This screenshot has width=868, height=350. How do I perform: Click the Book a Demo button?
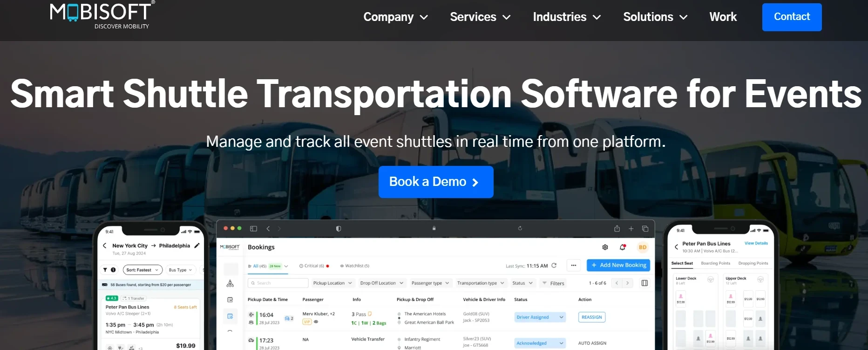(x=435, y=182)
